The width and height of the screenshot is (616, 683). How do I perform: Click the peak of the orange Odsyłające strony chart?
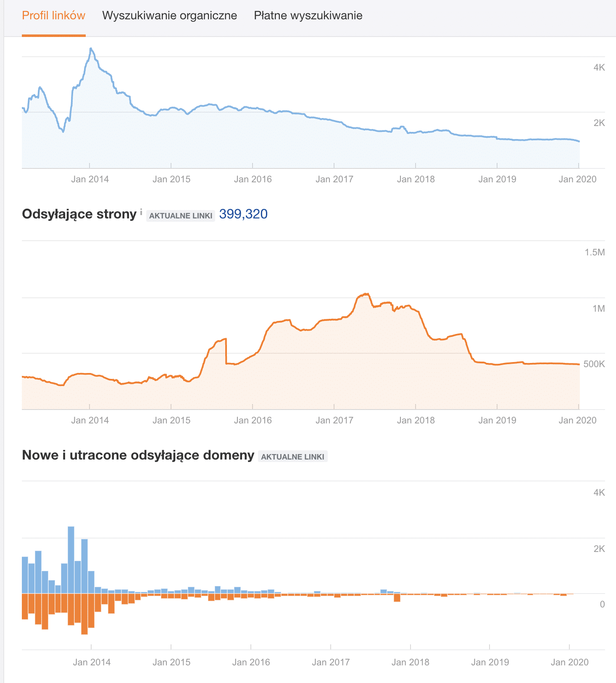366,294
